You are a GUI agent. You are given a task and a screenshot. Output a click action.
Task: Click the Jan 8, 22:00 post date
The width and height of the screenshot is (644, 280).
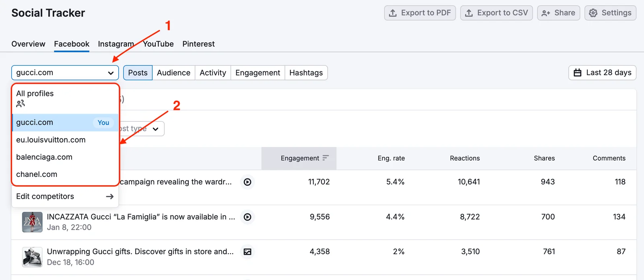click(x=69, y=227)
